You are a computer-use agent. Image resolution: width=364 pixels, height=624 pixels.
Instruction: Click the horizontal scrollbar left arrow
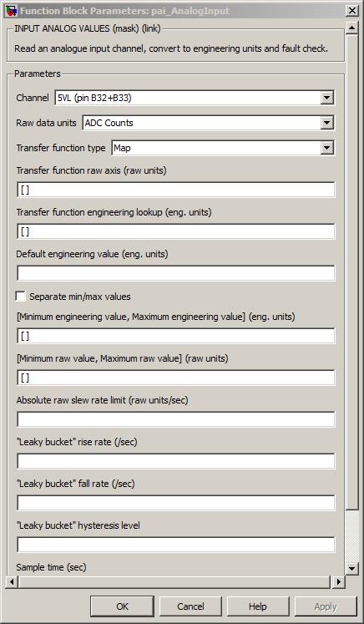click(12, 582)
